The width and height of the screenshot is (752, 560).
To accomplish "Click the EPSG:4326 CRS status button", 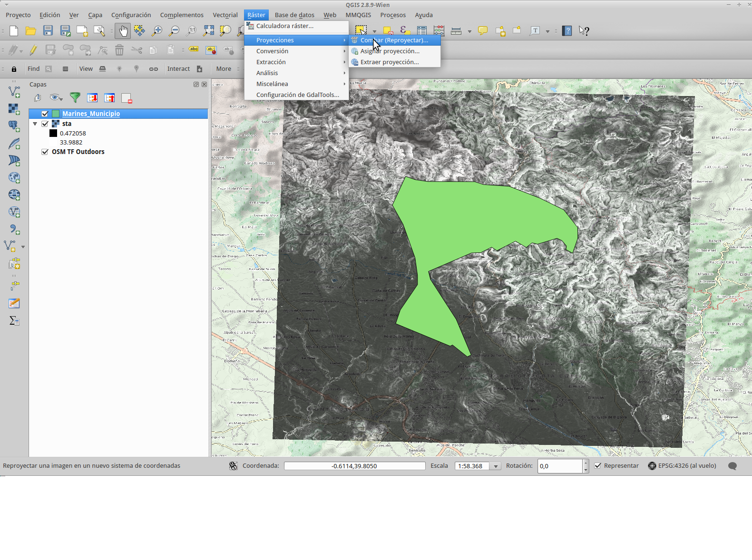I will [682, 466].
